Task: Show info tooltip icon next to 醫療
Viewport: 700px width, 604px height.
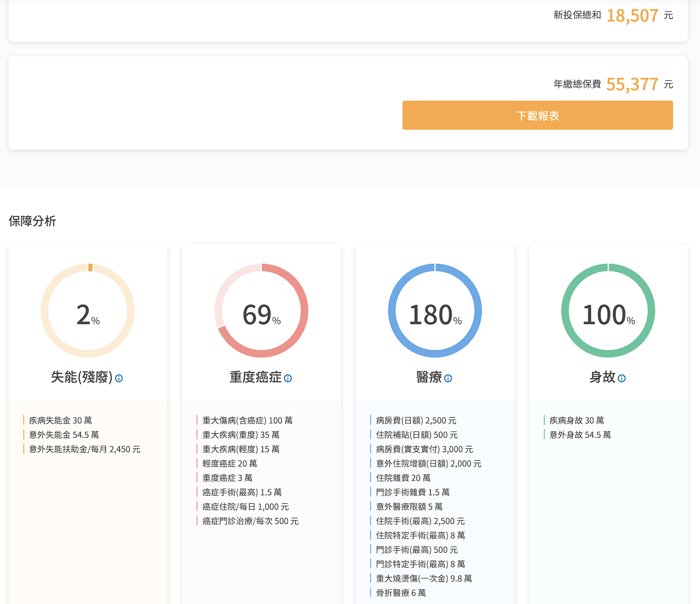Action: pos(448,379)
